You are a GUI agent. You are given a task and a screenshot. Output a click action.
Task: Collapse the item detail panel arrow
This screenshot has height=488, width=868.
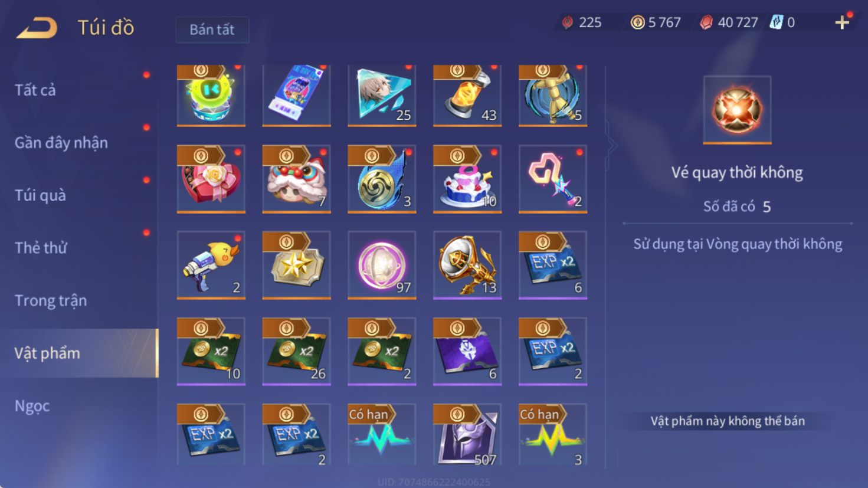pos(612,146)
